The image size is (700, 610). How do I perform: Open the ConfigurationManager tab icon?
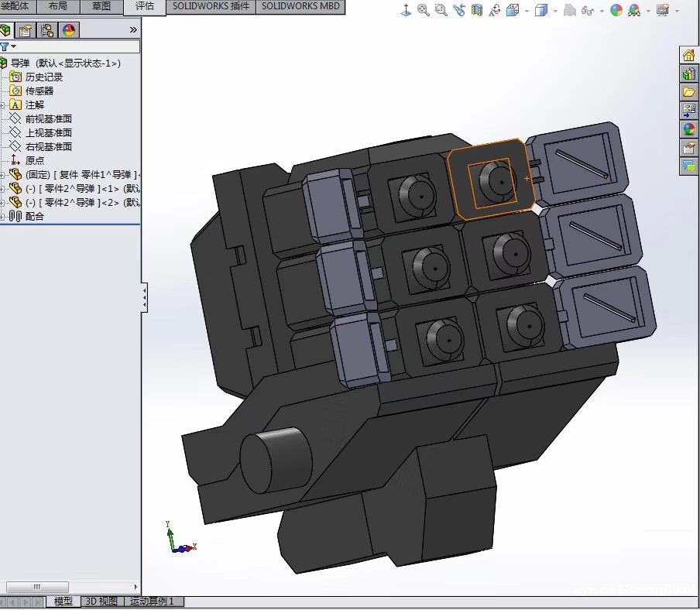click(x=47, y=30)
